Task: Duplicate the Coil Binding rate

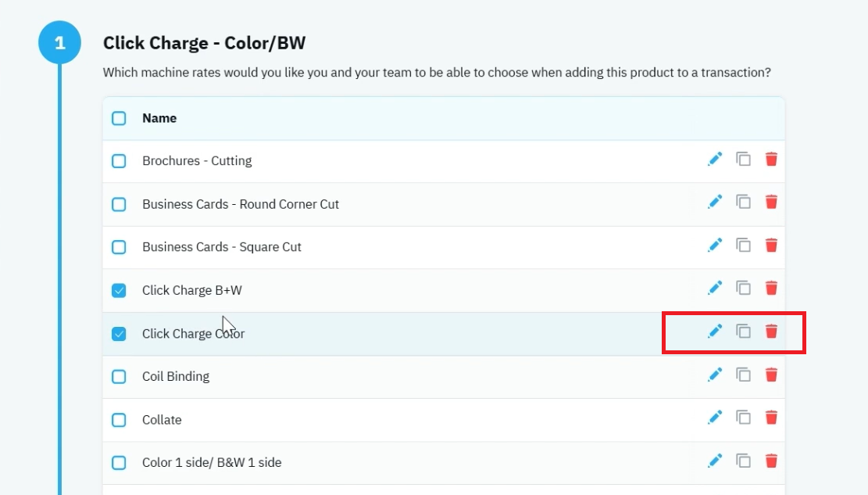Action: (x=744, y=375)
